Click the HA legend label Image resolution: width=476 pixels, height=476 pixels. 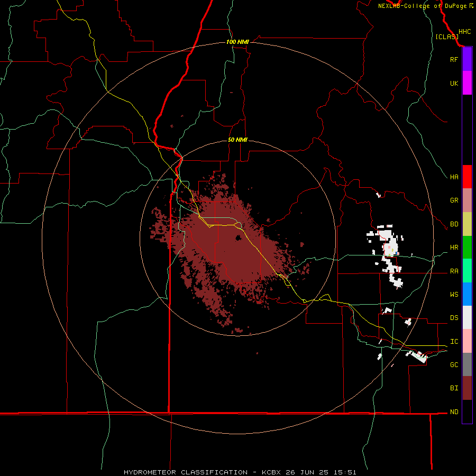pyautogui.click(x=454, y=177)
